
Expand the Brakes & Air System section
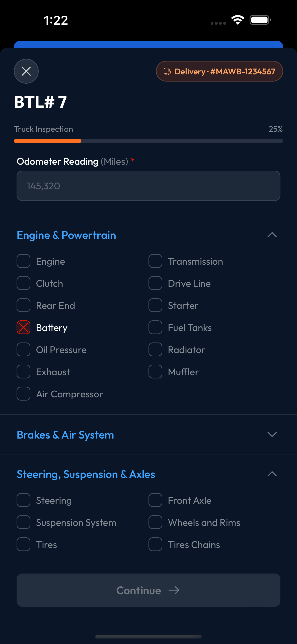[x=272, y=434]
